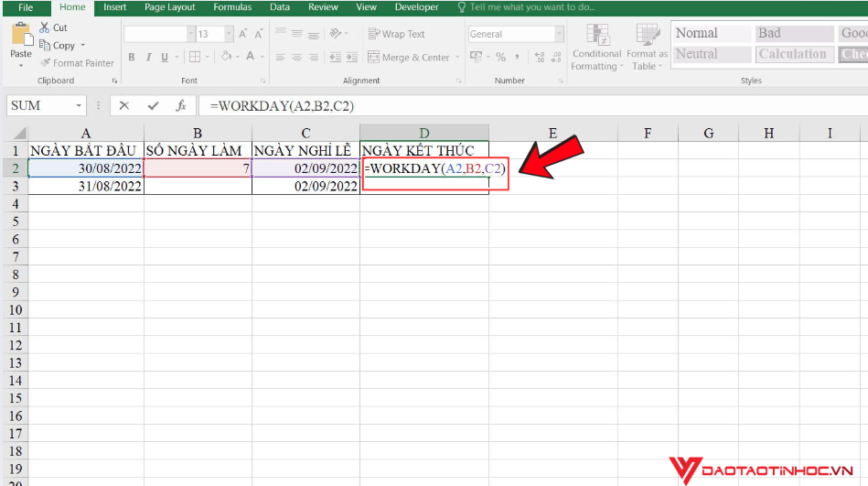The image size is (868, 486).
Task: Click inside the formula bar text
Action: pyautogui.click(x=282, y=106)
